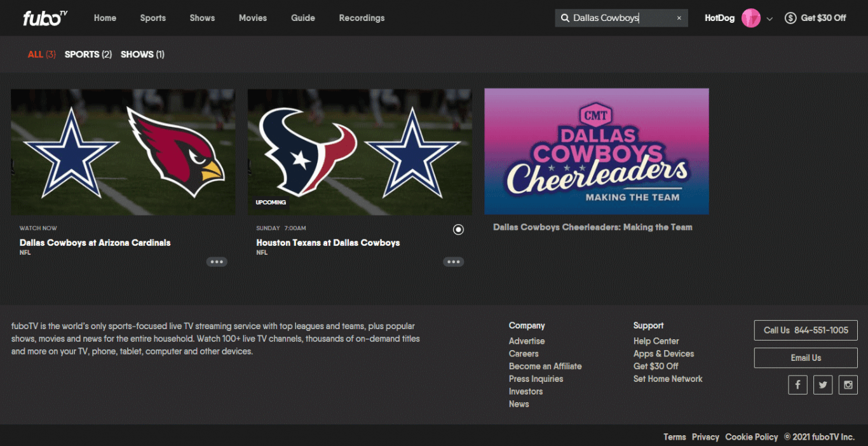Image resolution: width=868 pixels, height=446 pixels.
Task: Select the SPORTS (2) results tab
Action: pyautogui.click(x=88, y=54)
